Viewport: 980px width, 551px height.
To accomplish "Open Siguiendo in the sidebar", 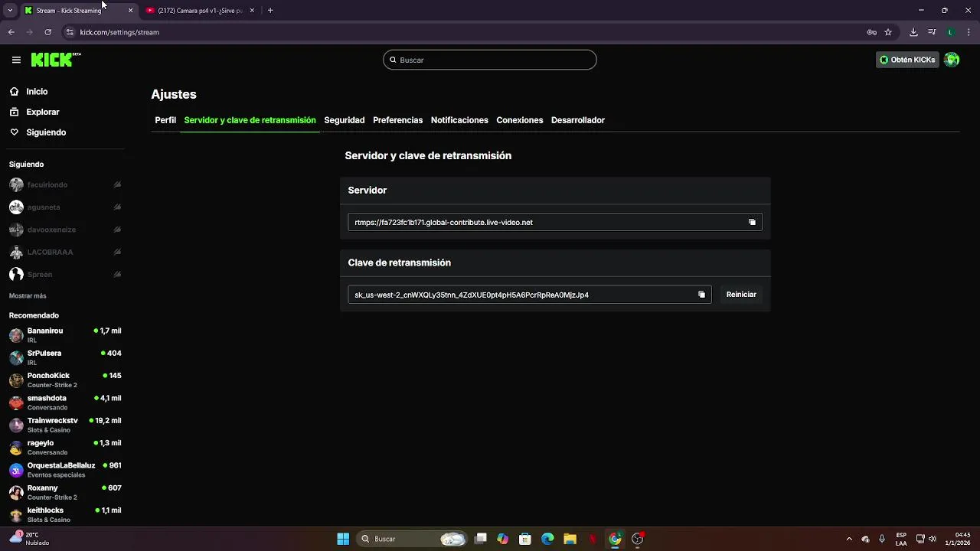I will click(x=46, y=132).
